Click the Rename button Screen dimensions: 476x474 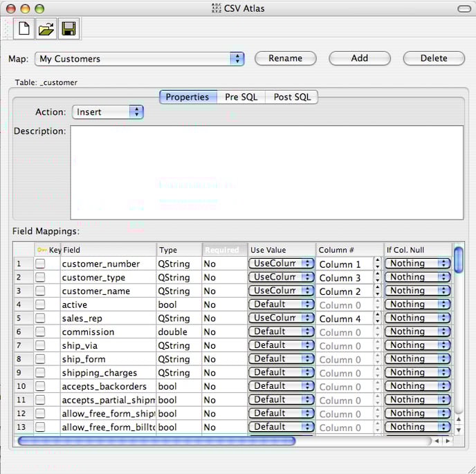point(285,58)
